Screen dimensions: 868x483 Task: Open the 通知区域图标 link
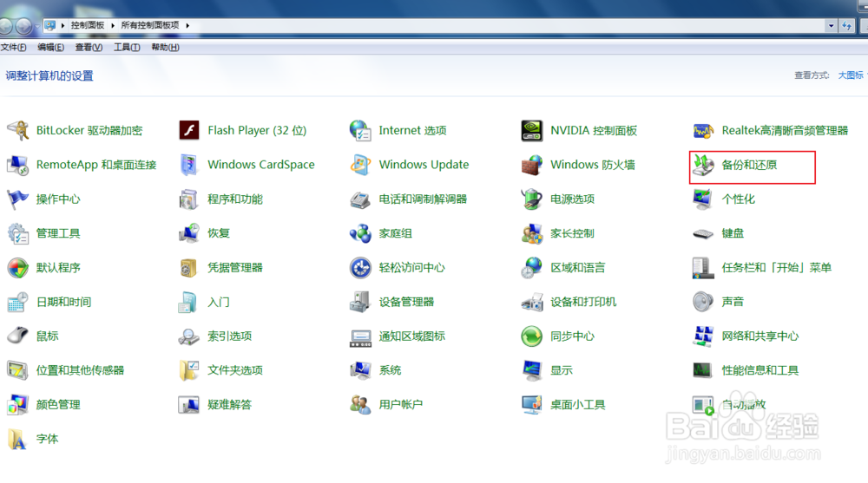pyautogui.click(x=411, y=336)
